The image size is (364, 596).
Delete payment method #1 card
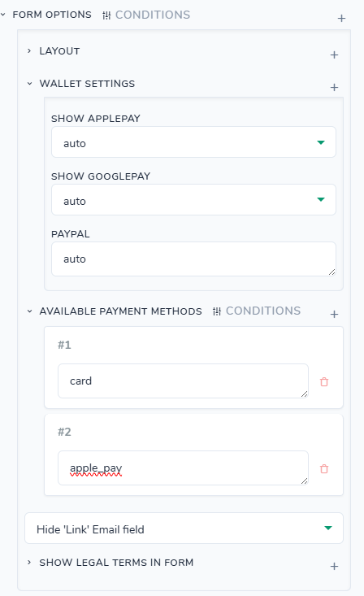(324, 381)
